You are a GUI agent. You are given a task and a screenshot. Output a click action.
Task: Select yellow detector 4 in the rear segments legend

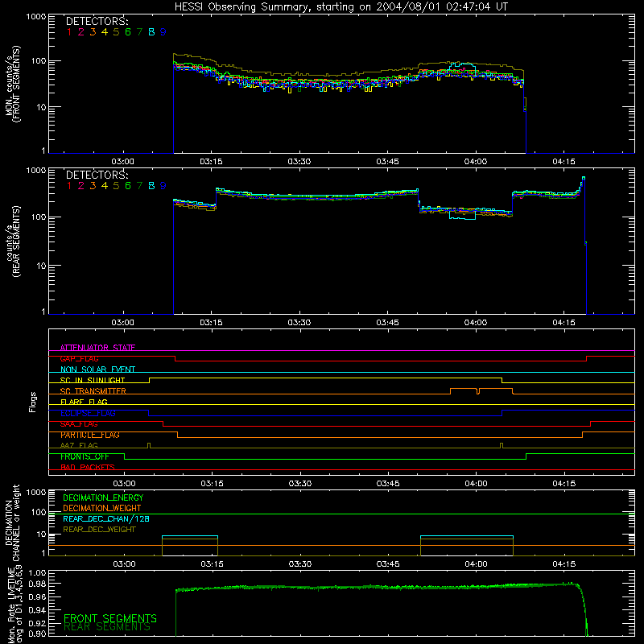pyautogui.click(x=105, y=186)
